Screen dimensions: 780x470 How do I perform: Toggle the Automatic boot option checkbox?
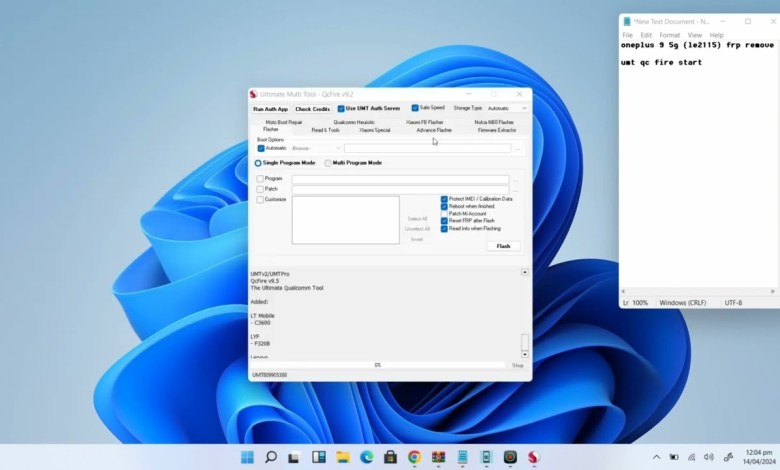tap(261, 148)
